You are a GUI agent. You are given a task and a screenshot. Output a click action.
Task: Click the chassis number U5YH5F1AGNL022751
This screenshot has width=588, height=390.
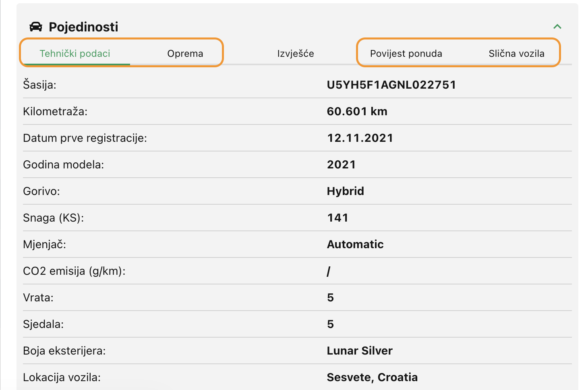click(x=391, y=85)
